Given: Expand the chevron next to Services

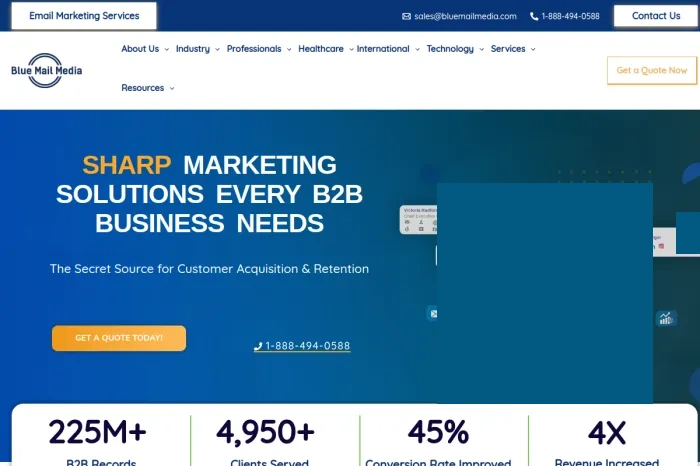Looking at the screenshot, I should click(x=533, y=50).
